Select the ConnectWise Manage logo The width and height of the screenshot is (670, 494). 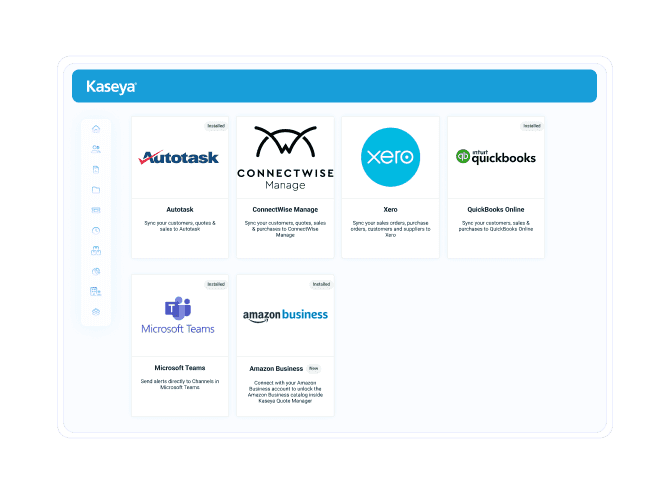coord(285,158)
